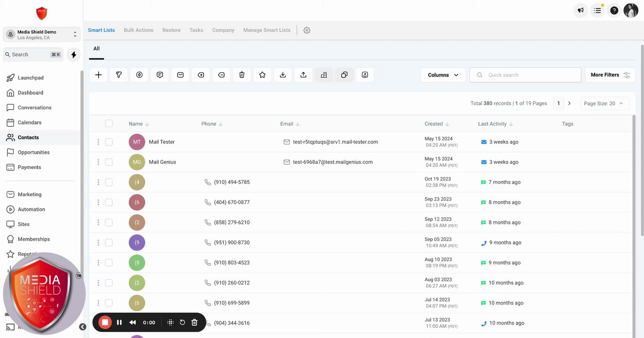
Task: Check the box for (404) 670-0877 row
Action: [109, 202]
